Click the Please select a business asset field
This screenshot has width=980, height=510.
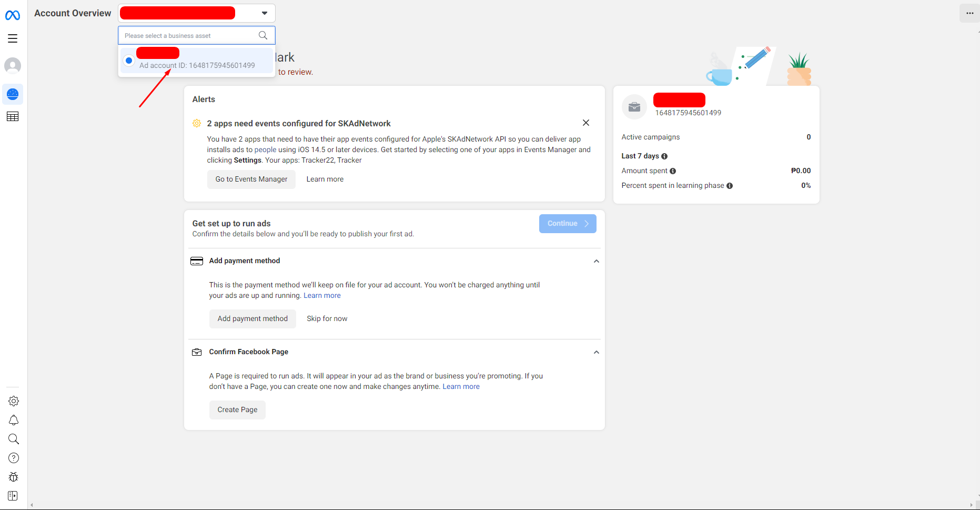(x=197, y=35)
